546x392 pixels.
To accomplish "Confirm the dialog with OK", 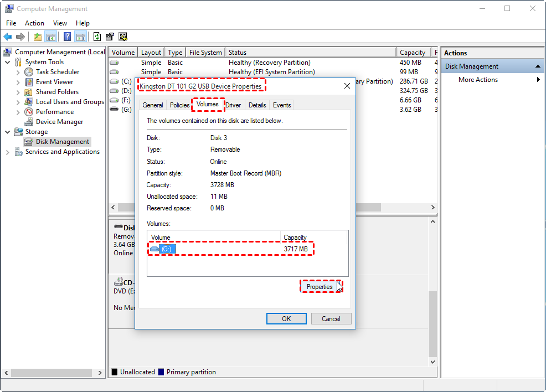I will [x=286, y=318].
